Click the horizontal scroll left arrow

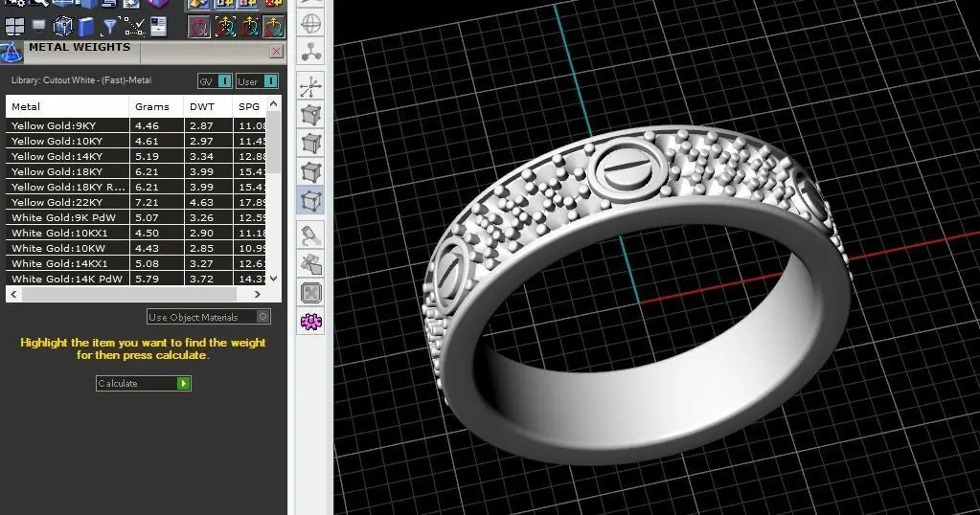click(14, 294)
